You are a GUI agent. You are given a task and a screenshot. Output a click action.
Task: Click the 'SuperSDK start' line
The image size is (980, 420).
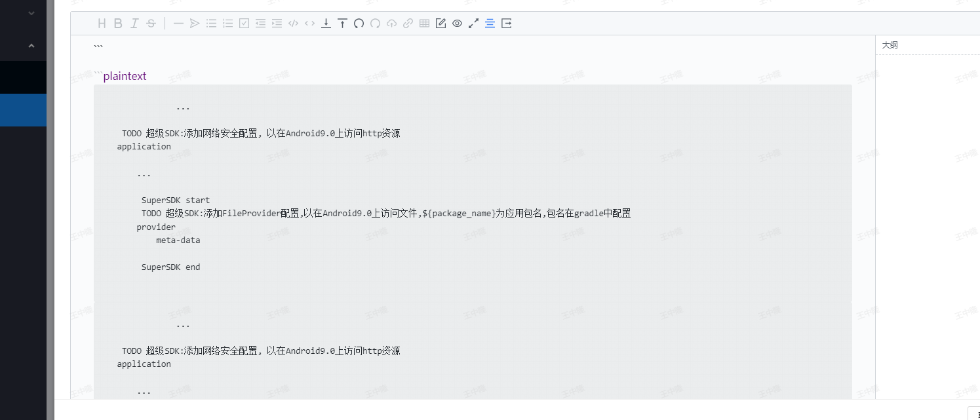[176, 200]
